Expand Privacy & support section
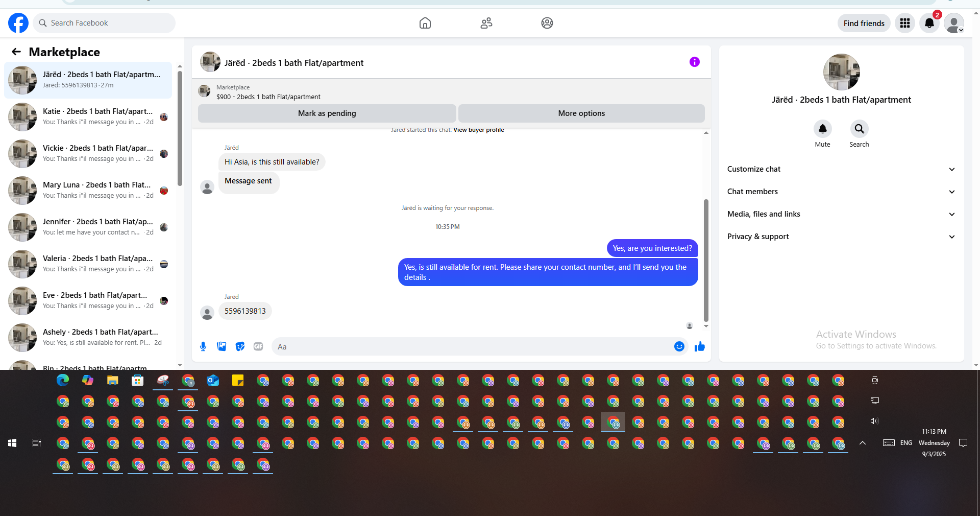The height and width of the screenshot is (516, 980). [x=842, y=237]
